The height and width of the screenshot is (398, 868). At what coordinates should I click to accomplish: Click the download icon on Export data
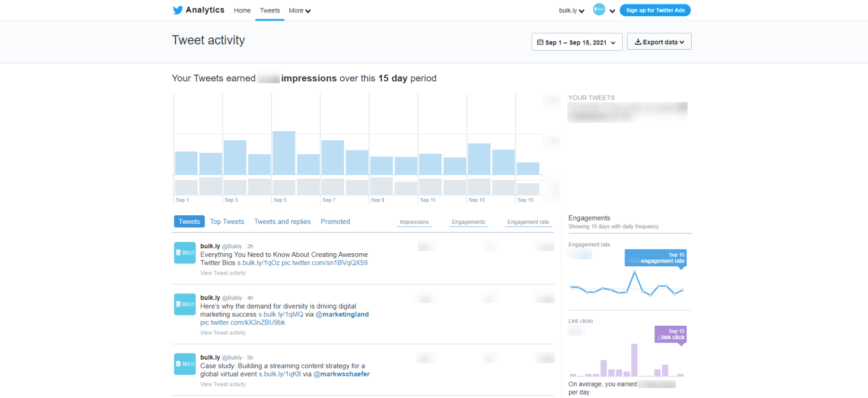638,42
